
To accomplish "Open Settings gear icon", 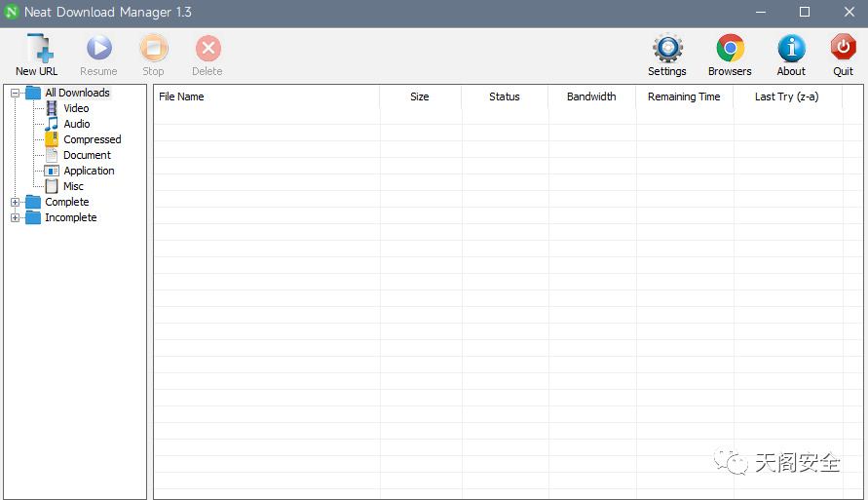I will 667,48.
